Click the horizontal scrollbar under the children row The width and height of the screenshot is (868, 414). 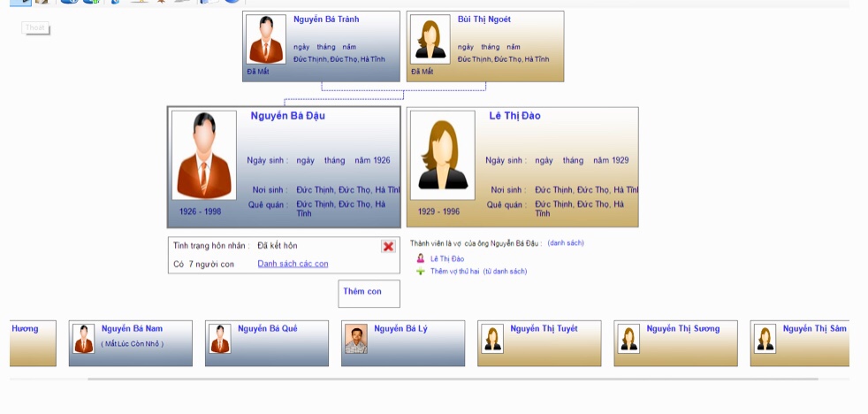coord(453,379)
